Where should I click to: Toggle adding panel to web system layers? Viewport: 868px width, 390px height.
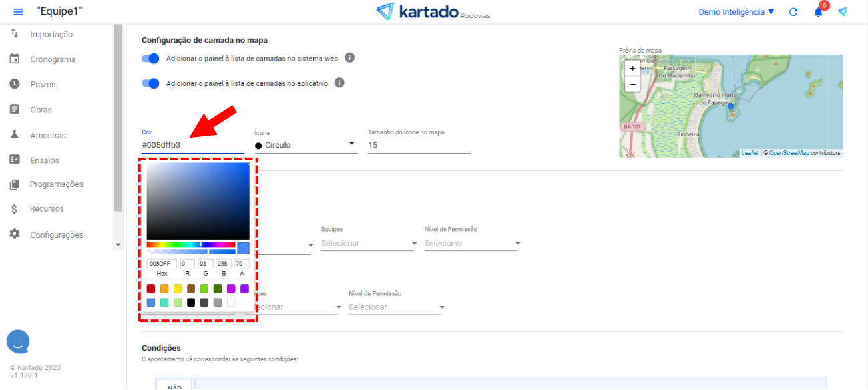pos(151,59)
